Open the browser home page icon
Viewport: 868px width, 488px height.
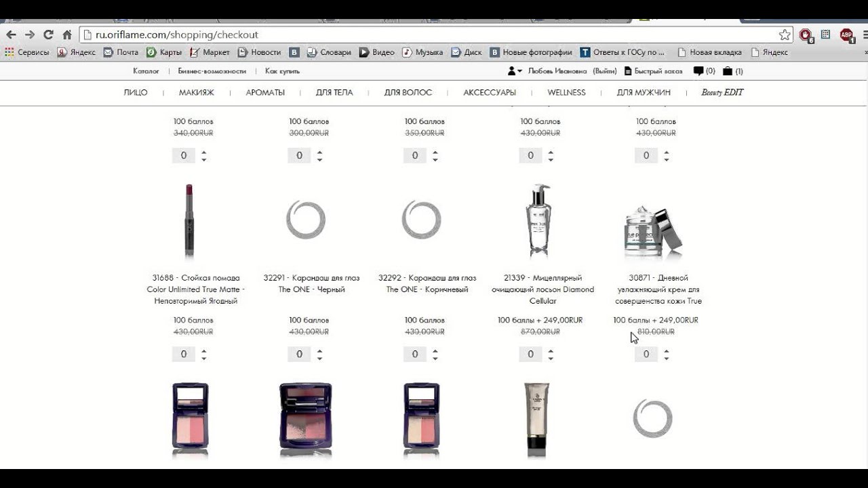click(67, 35)
